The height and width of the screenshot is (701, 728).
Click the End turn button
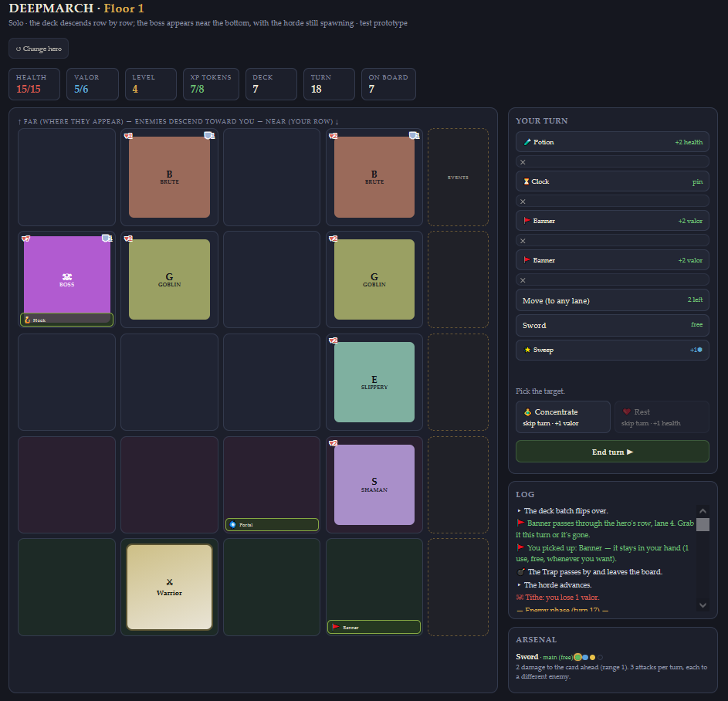click(612, 452)
